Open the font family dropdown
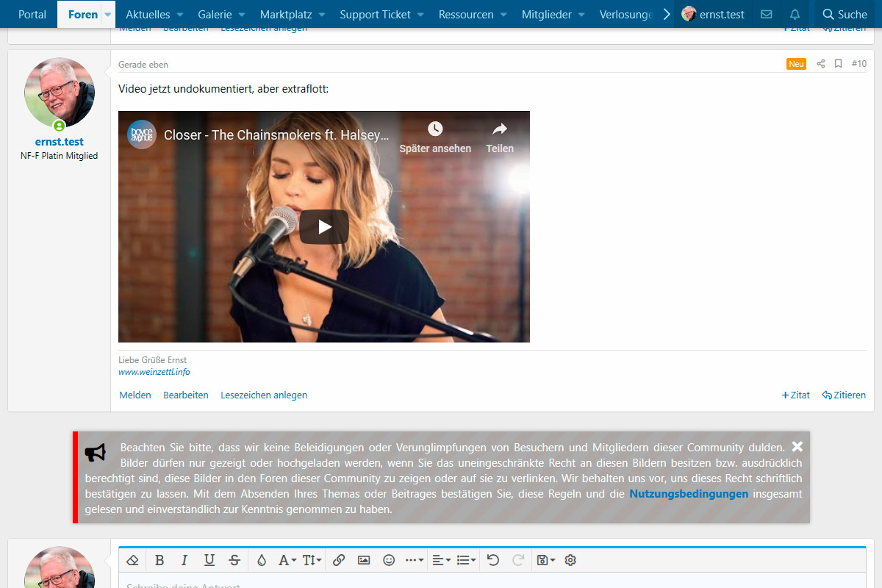 coord(287,560)
